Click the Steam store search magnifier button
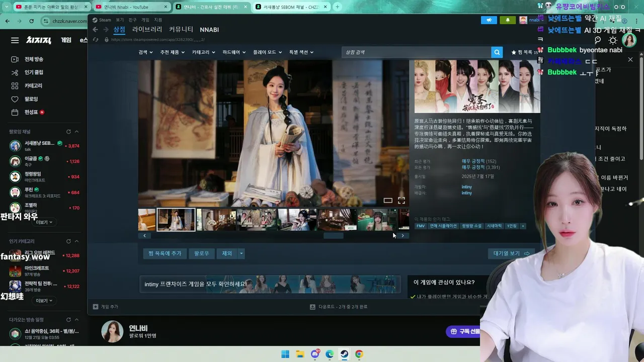This screenshot has height=362, width=644. point(497,52)
